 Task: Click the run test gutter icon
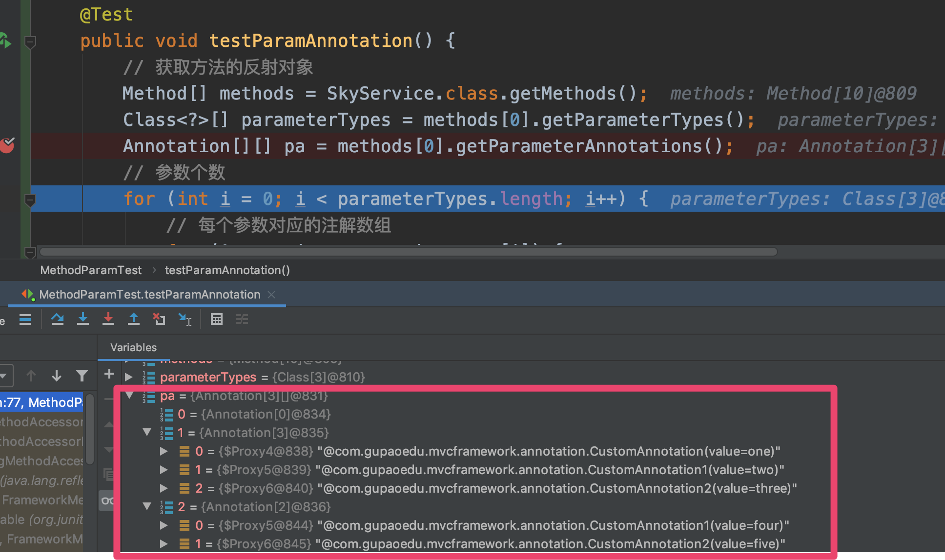pos(5,41)
